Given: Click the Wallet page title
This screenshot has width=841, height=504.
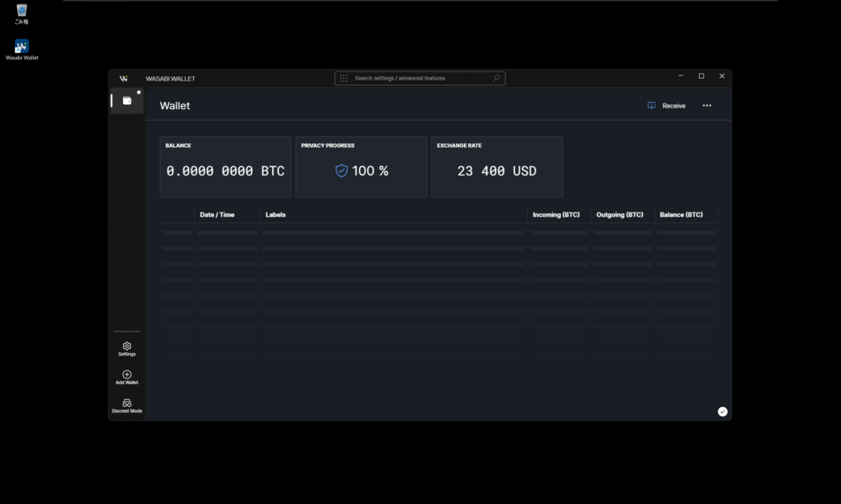Looking at the screenshot, I should point(175,106).
